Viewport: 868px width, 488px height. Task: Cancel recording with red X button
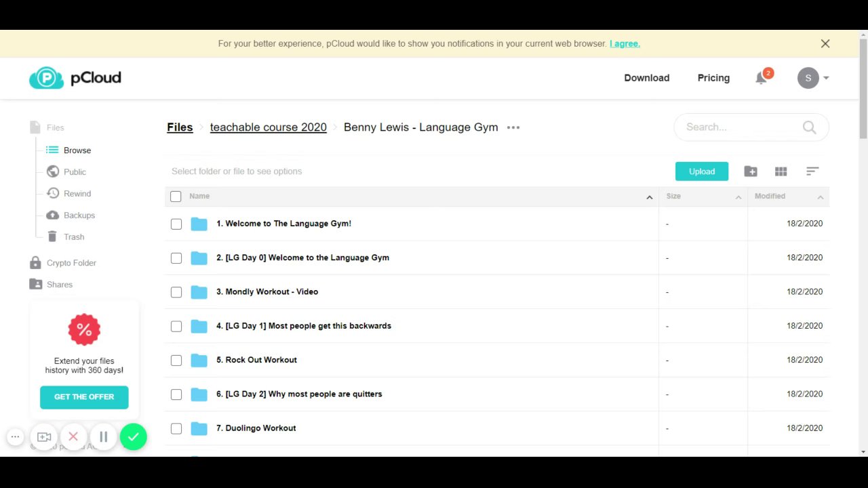click(73, 437)
